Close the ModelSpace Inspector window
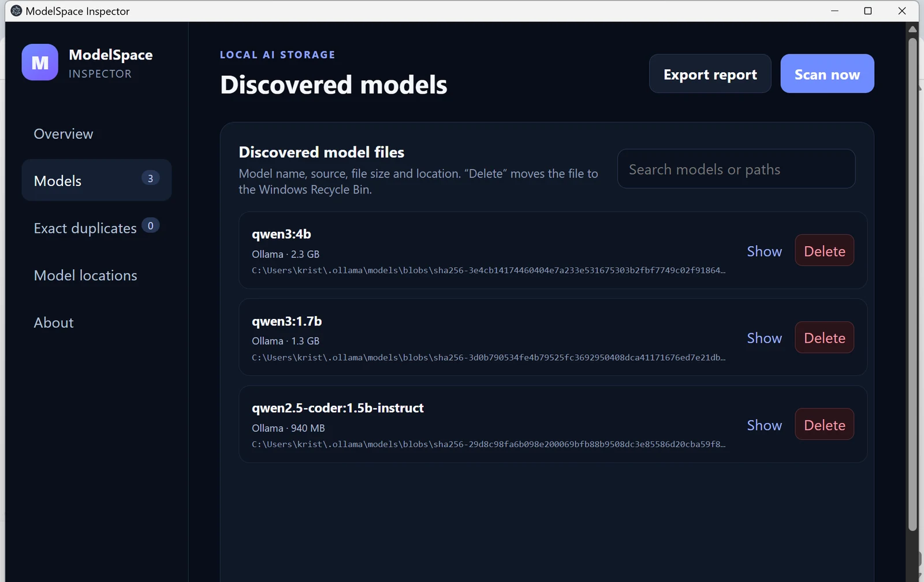 (901, 11)
